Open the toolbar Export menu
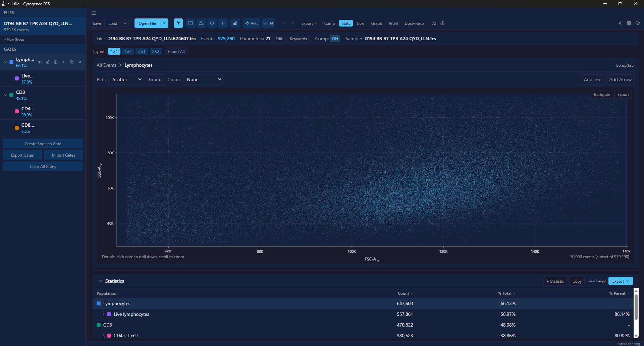The height and width of the screenshot is (346, 644). coord(309,23)
